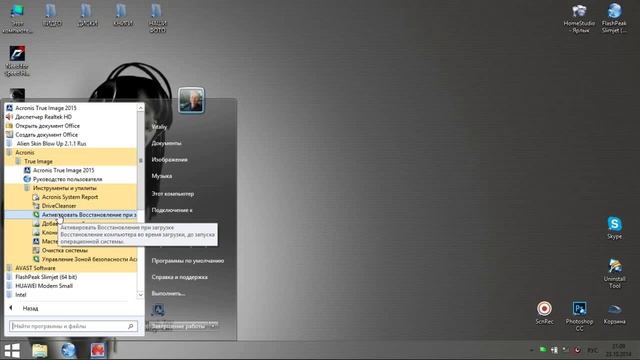Open Корзина recycle bin
640x360 pixels.
614,313
